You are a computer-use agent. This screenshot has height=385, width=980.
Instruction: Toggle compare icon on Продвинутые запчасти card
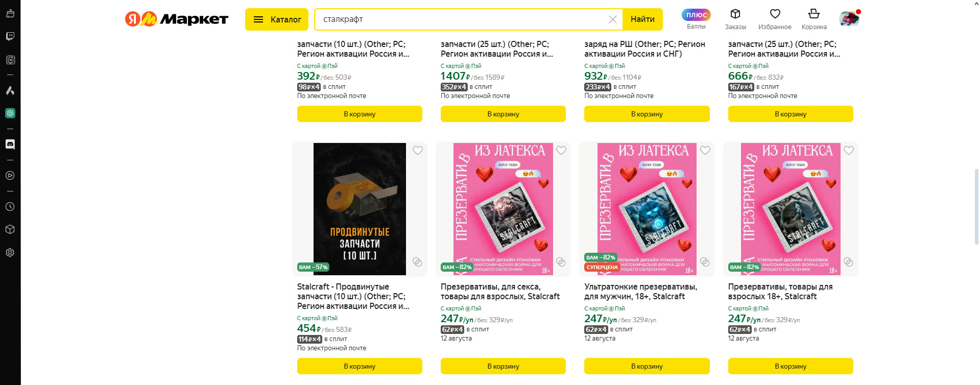pos(417,262)
